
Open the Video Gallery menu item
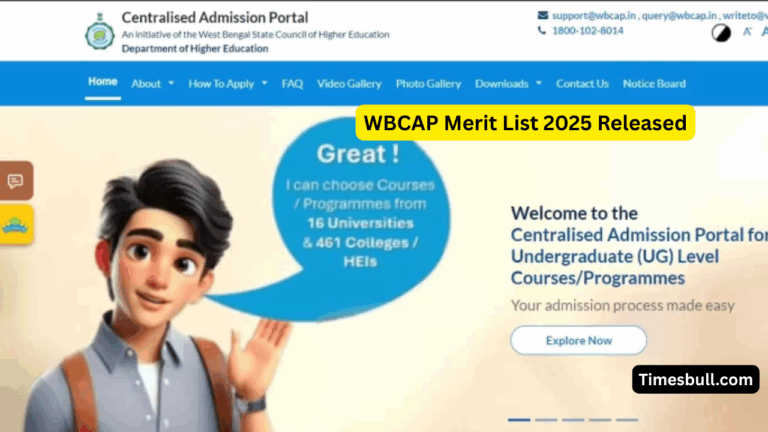349,84
